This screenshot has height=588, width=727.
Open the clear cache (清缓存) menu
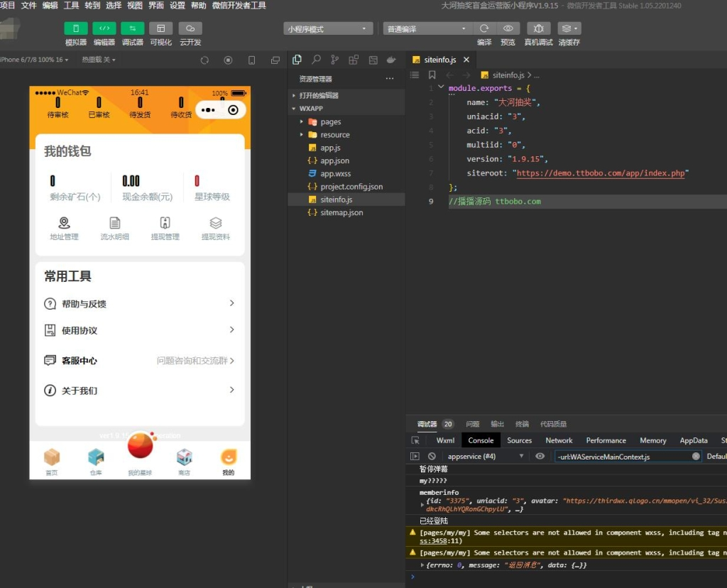[x=569, y=28]
